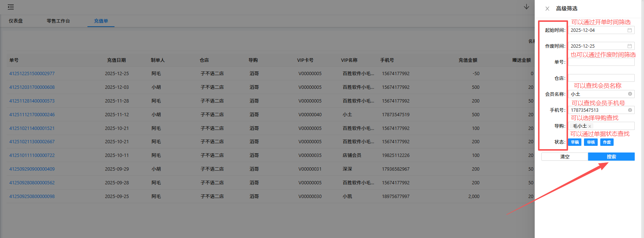
Task: Close the 高级筛选 panel with X
Action: (547, 9)
